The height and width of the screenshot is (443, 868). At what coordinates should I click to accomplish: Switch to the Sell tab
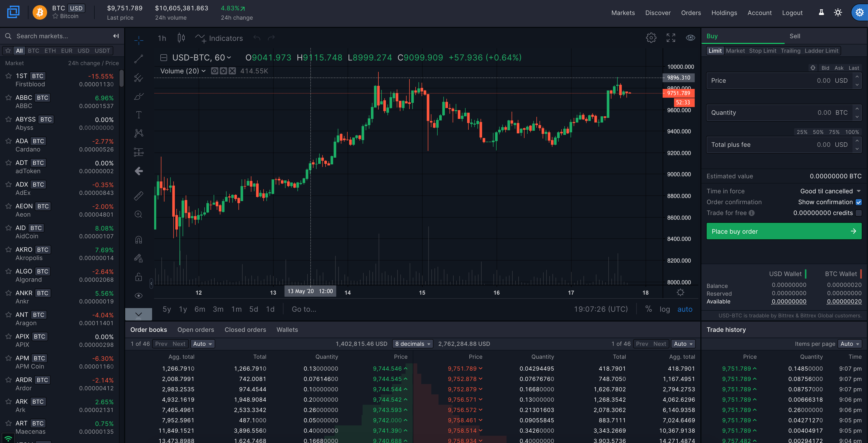(x=794, y=36)
